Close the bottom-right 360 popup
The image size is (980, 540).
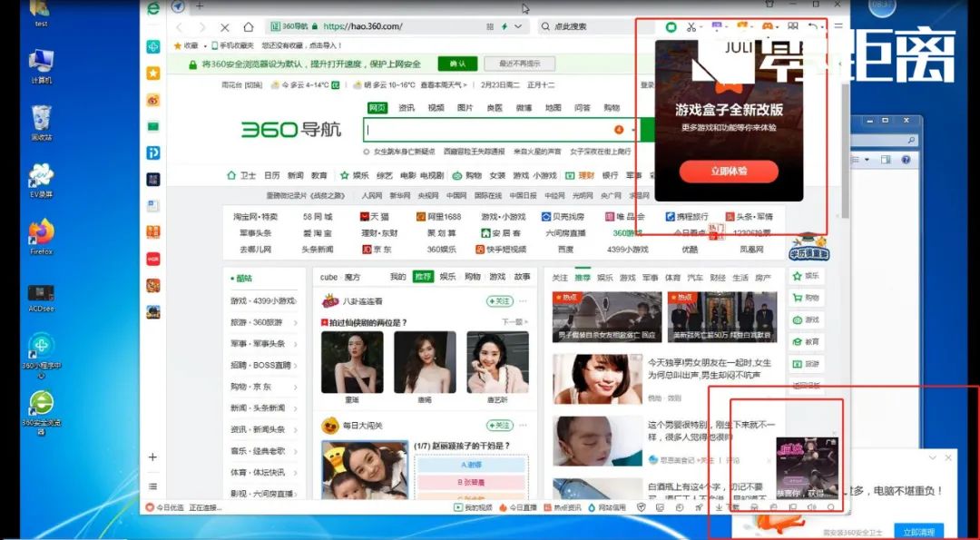[948, 457]
